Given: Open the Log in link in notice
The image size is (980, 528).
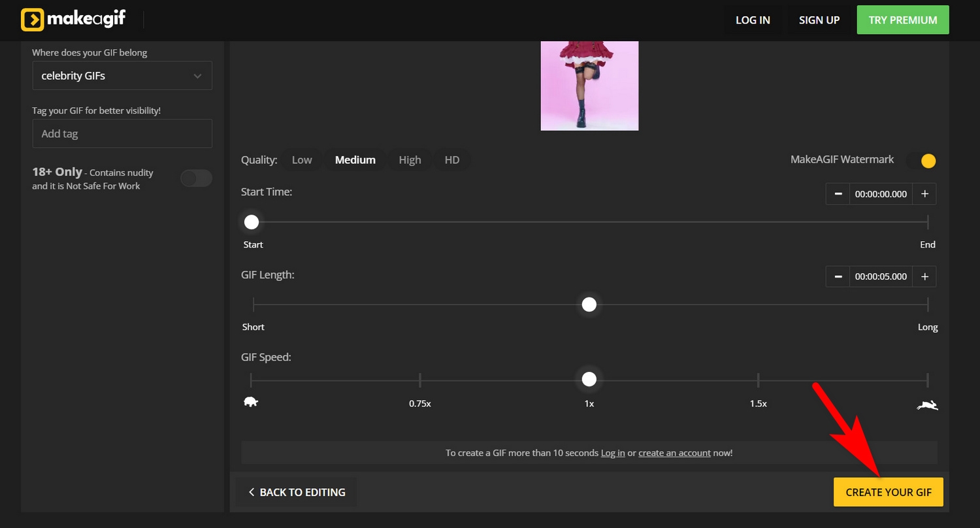Looking at the screenshot, I should tap(613, 453).
